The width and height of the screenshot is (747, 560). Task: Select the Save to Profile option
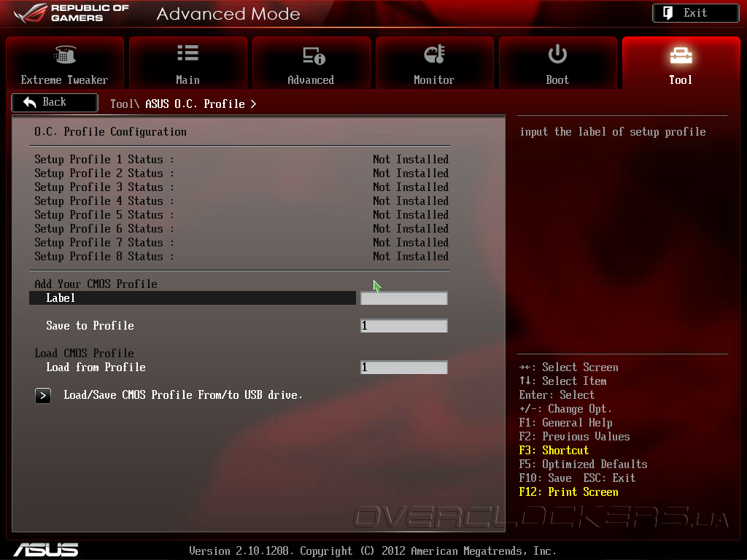pyautogui.click(x=90, y=326)
